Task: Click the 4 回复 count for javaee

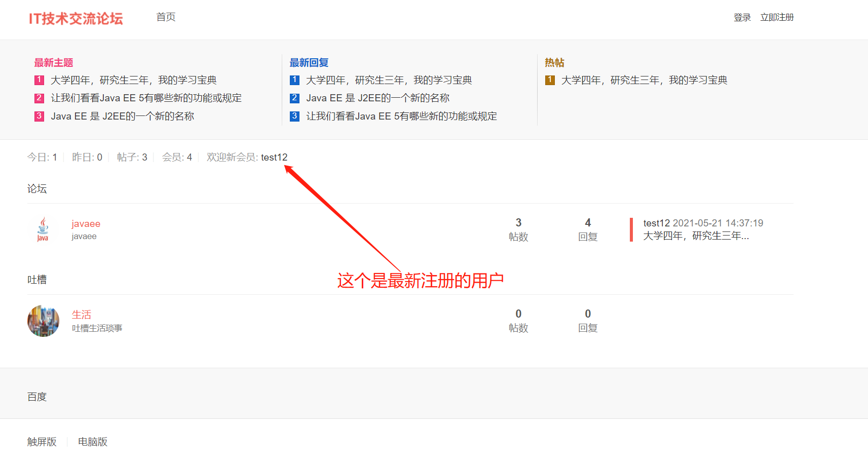Action: (x=588, y=229)
